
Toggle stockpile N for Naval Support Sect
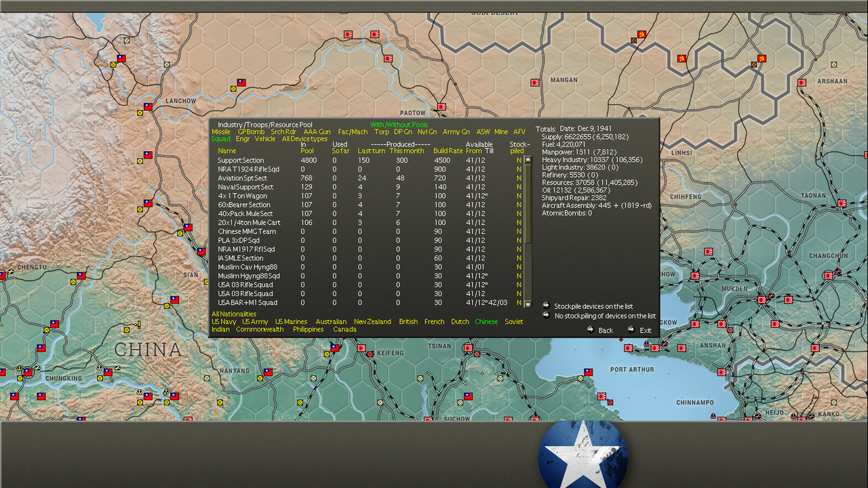pyautogui.click(x=519, y=187)
